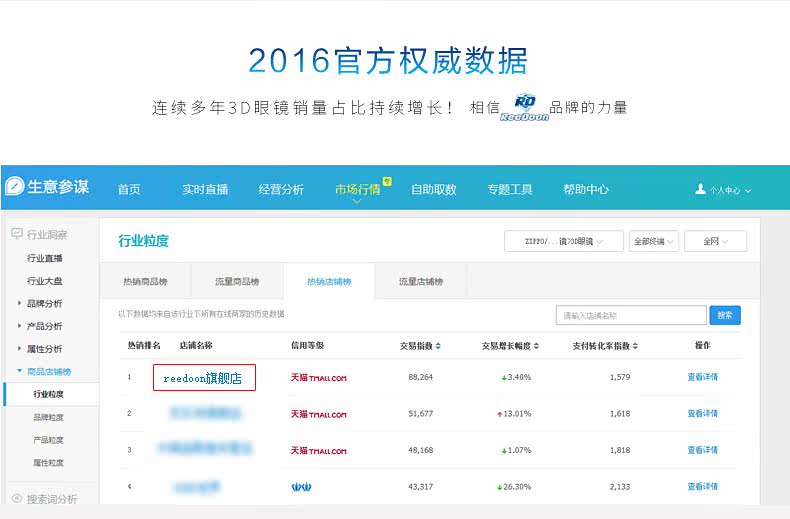Click the Tmall logo in row 1
Screen dimensions: 790x519
(x=318, y=377)
